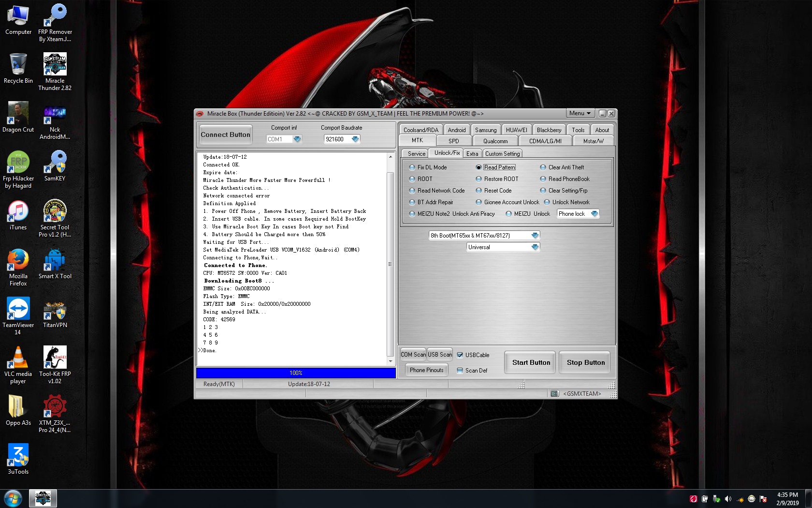Open the TitanVPN shortcut
The image size is (812, 508).
pyautogui.click(x=55, y=313)
